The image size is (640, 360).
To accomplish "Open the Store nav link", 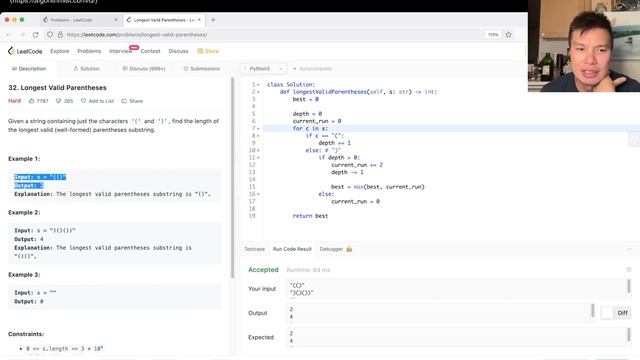I will click(208, 51).
